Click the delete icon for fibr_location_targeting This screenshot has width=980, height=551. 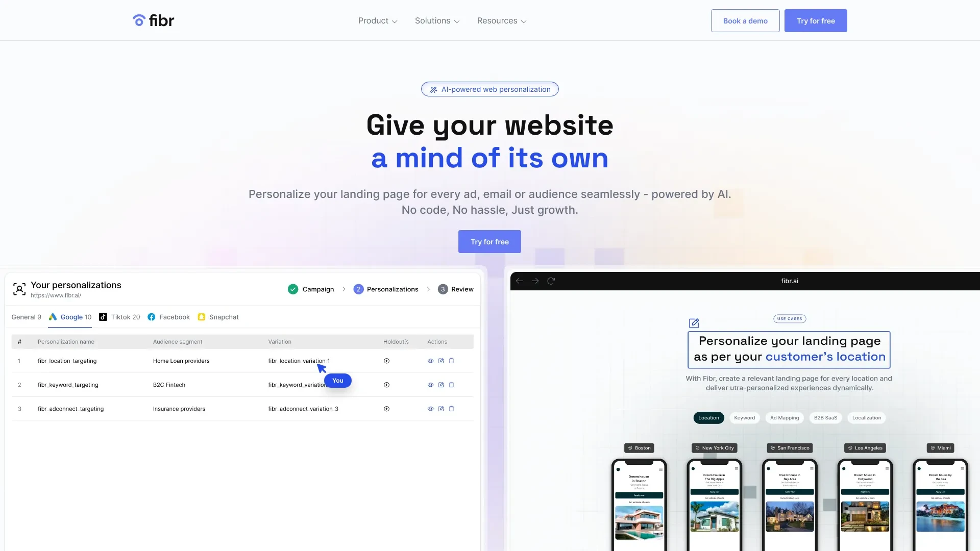pyautogui.click(x=452, y=361)
